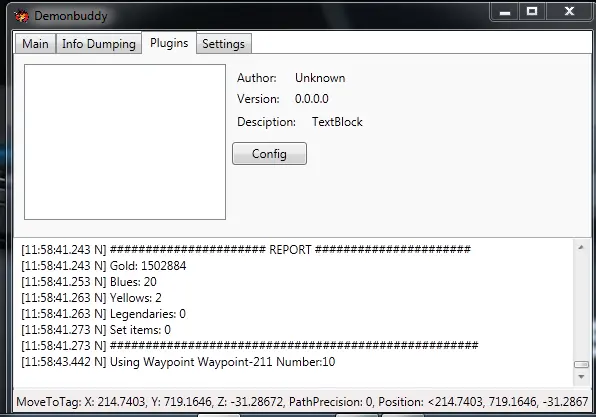Click the Demonbuddy app icon in title bar

coord(22,16)
